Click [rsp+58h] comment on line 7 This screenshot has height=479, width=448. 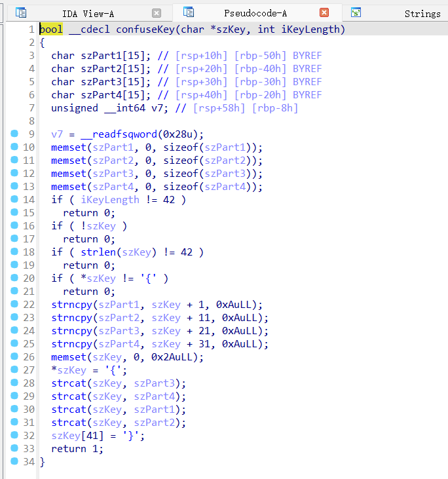tap(219, 108)
